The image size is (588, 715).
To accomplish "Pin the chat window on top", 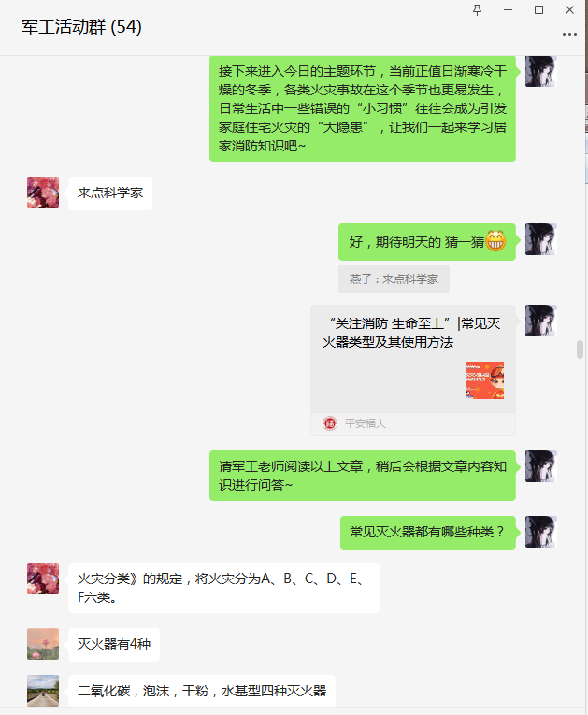I will [x=477, y=10].
